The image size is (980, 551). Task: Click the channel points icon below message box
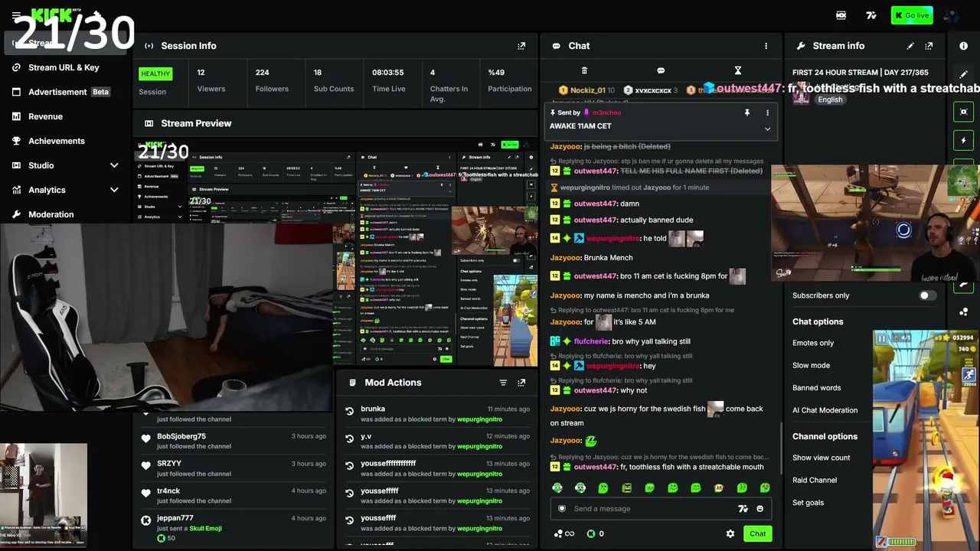point(559,533)
